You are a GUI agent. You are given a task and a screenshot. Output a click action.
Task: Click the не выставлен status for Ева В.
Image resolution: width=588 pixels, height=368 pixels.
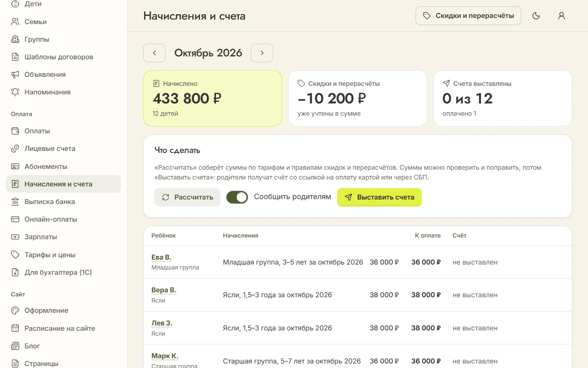coord(475,262)
